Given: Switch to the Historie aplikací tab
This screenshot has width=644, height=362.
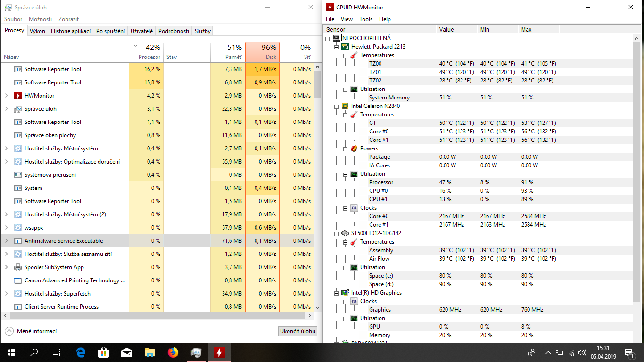Looking at the screenshot, I should 71,31.
